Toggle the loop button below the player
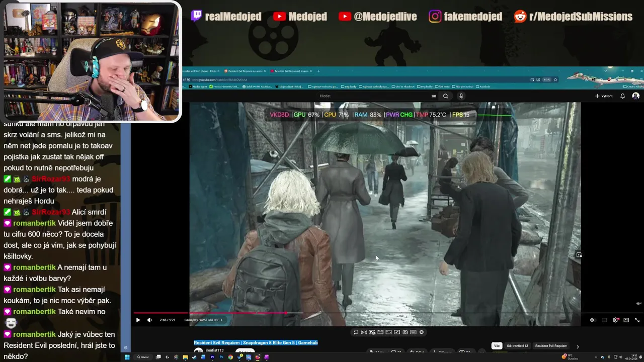 pos(356,332)
